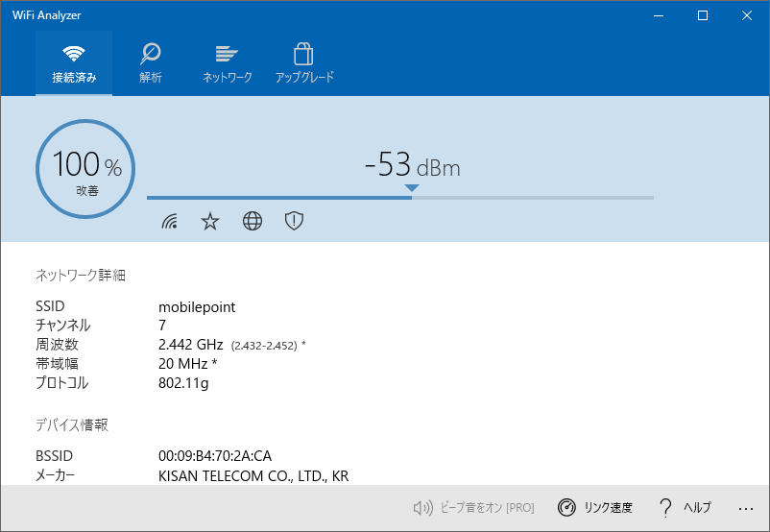
Task: Open the アップグレード upgrade tab
Action: pyautogui.click(x=304, y=62)
